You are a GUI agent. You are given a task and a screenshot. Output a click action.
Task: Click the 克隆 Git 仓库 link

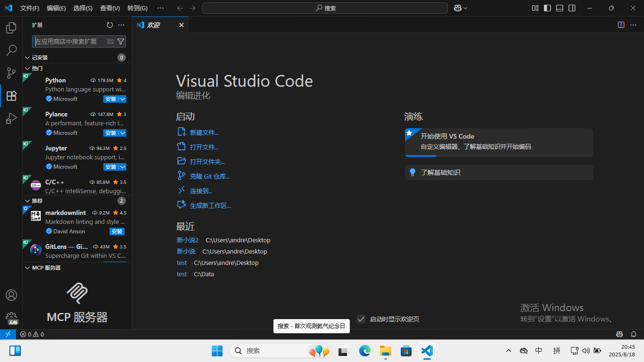click(x=209, y=176)
